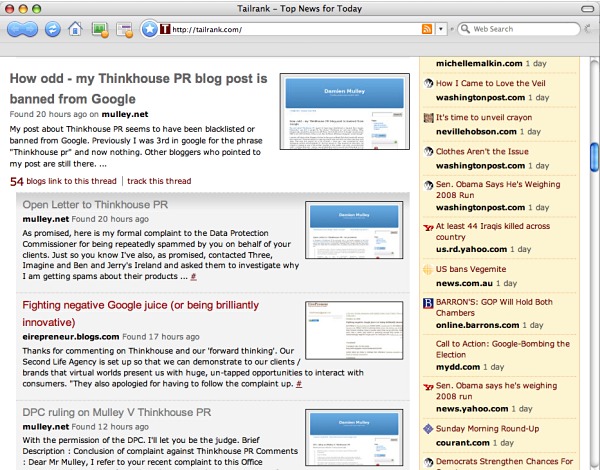
Task: Open 'Open Letter to Thinkhouse PR' post
Action: (95, 204)
